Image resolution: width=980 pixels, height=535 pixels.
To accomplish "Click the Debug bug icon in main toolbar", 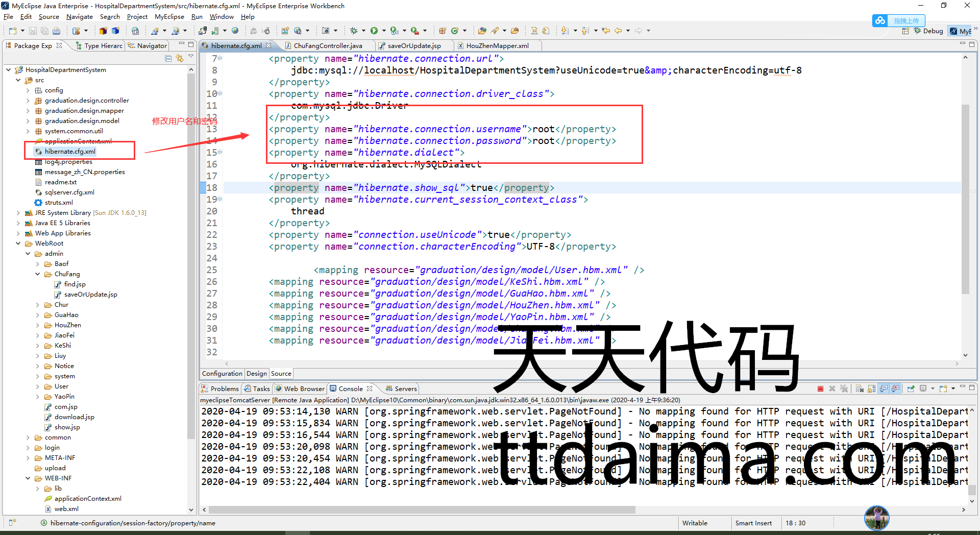I will pyautogui.click(x=354, y=31).
